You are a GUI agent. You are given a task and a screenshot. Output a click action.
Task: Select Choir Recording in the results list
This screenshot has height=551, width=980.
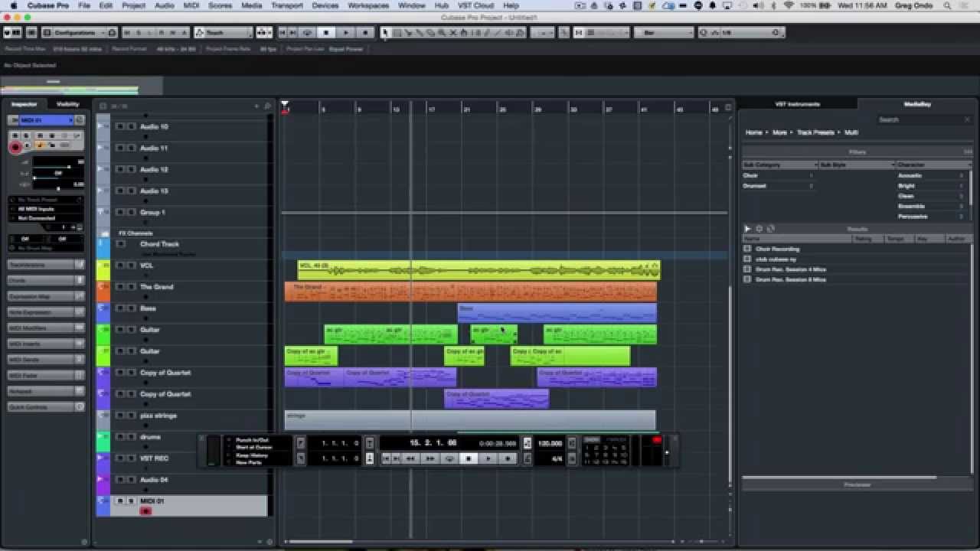tap(777, 249)
